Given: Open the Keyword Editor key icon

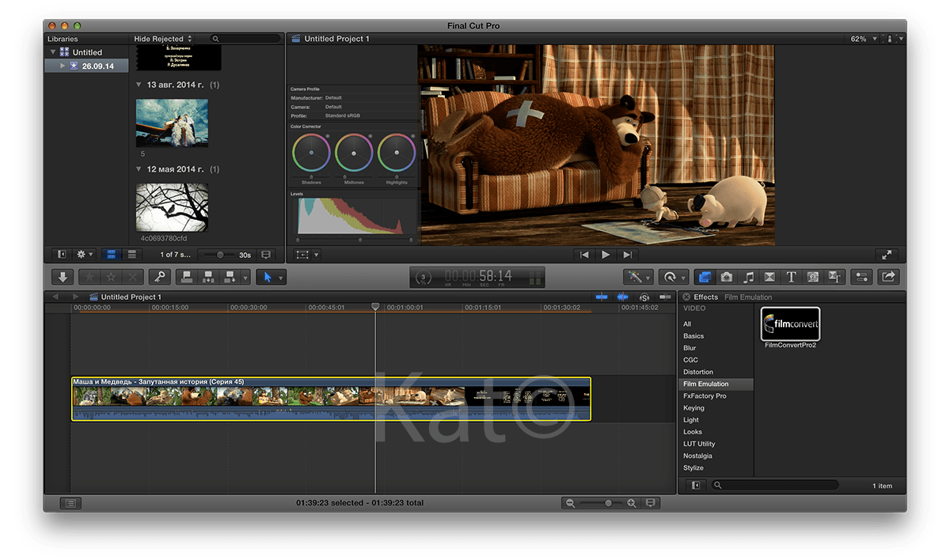Looking at the screenshot, I should pos(159,277).
